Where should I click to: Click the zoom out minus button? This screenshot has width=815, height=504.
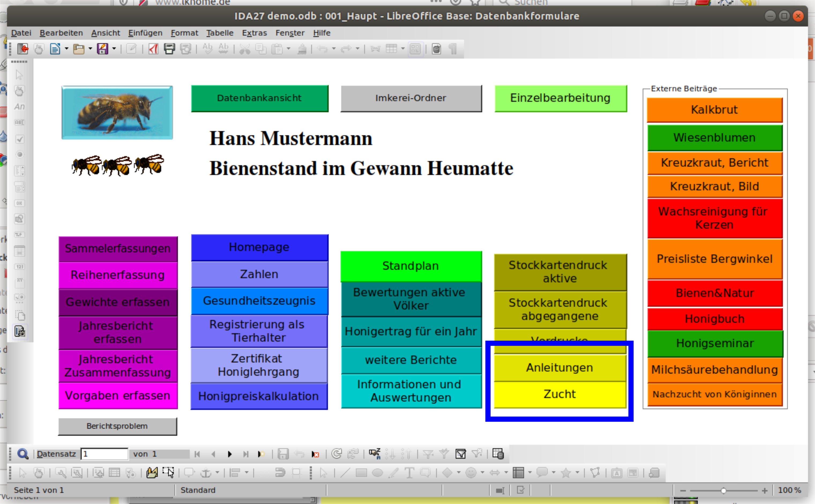point(683,491)
